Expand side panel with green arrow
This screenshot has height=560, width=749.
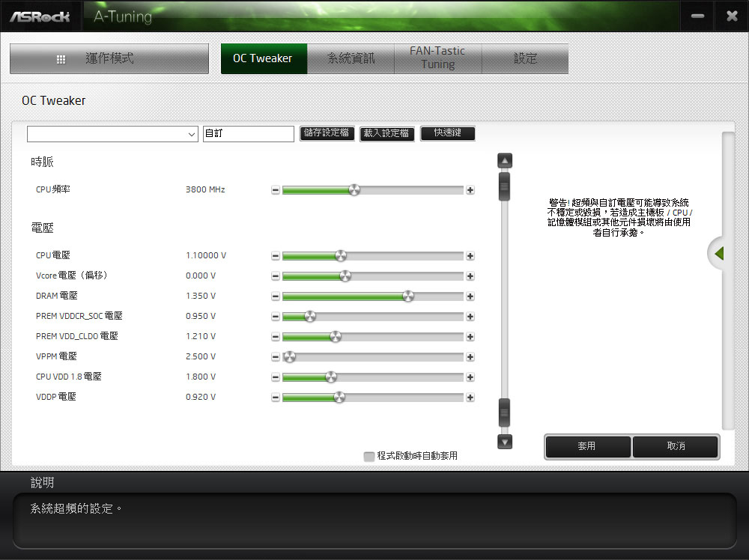click(719, 253)
